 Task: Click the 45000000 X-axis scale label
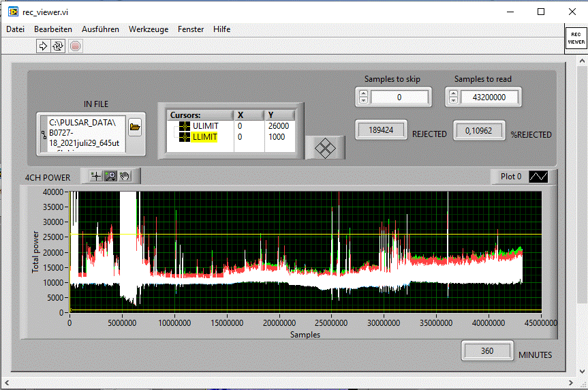pos(540,322)
